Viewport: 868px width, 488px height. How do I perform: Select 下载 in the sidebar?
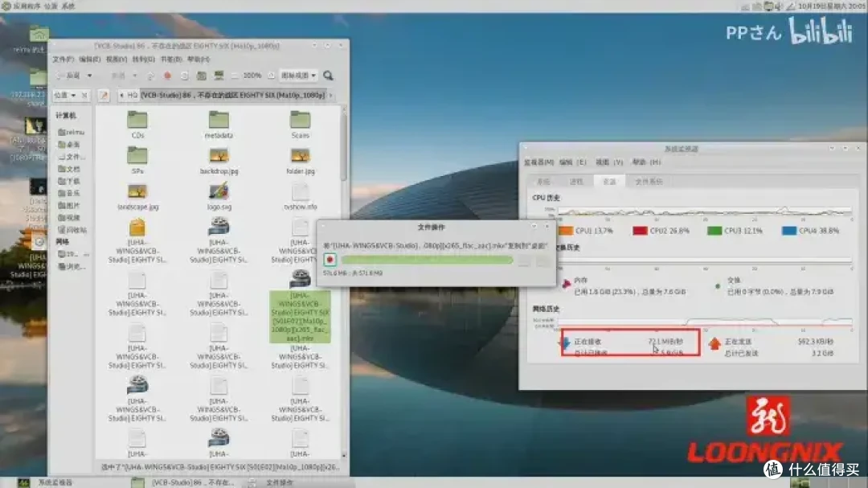click(x=70, y=181)
